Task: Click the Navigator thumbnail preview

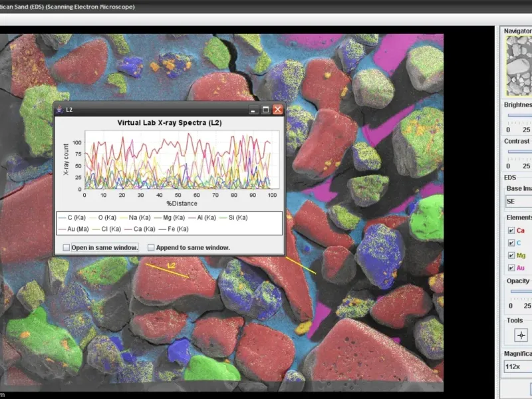Action: point(519,66)
